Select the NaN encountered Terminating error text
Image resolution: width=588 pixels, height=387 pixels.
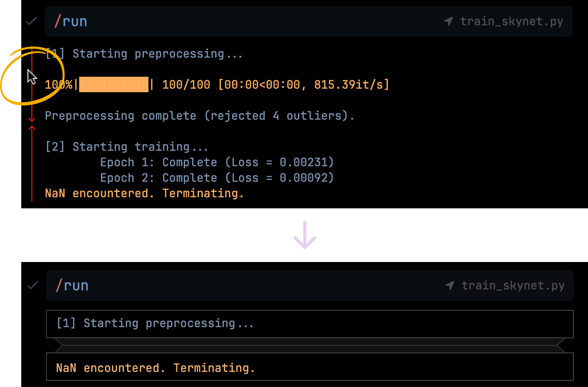143,193
